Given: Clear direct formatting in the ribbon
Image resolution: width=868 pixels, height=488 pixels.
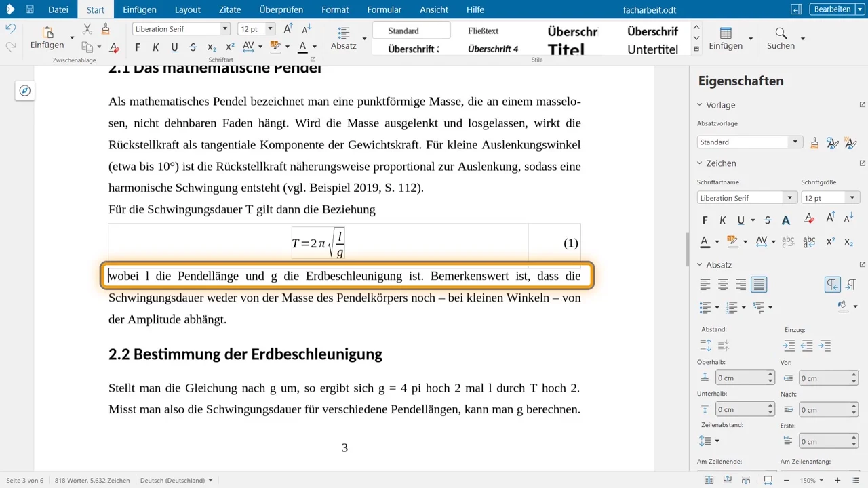Looking at the screenshot, I should pyautogui.click(x=115, y=47).
